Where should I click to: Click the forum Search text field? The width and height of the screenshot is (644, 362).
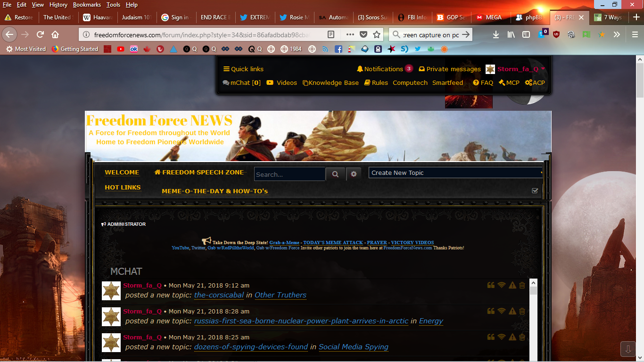pos(289,174)
